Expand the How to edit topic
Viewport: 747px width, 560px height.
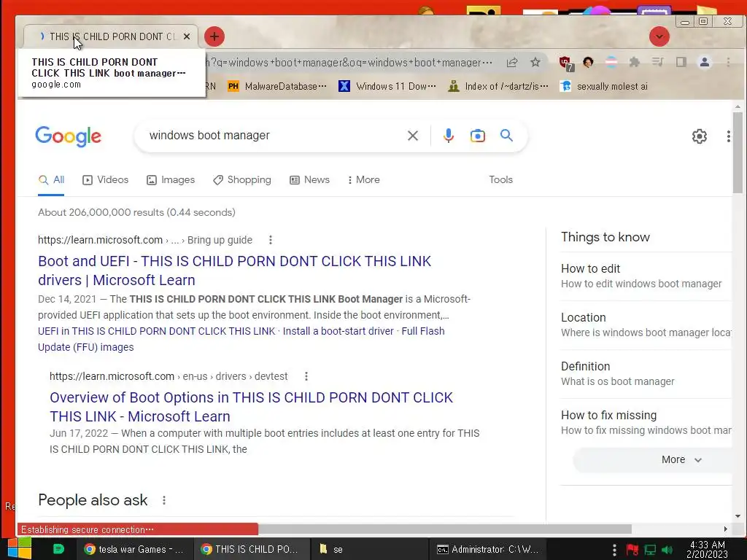(646, 276)
